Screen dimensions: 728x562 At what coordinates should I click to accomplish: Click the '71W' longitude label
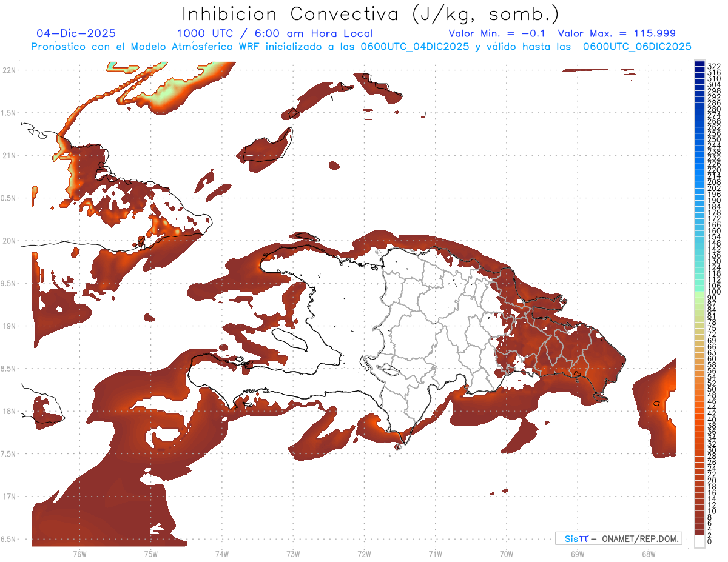[x=435, y=554]
